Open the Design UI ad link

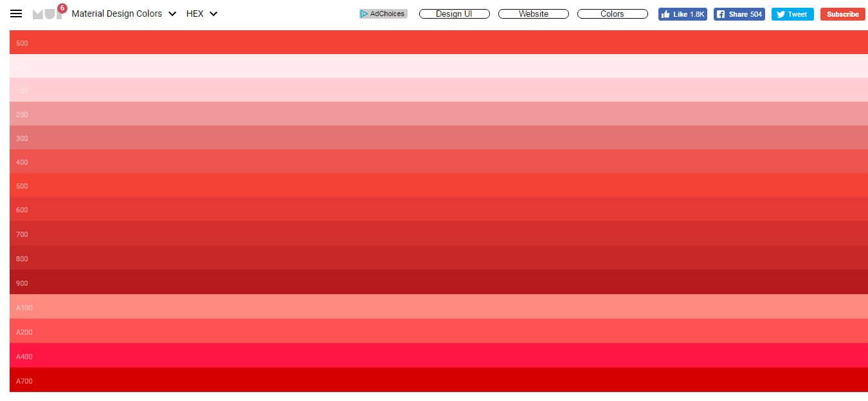coord(455,14)
